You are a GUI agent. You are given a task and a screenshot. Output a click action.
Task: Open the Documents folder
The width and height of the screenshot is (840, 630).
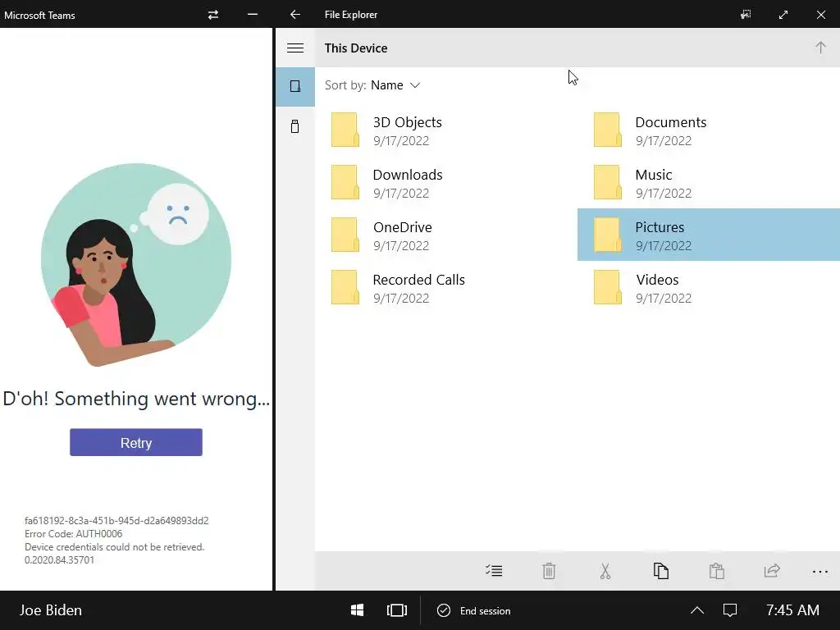pos(708,130)
